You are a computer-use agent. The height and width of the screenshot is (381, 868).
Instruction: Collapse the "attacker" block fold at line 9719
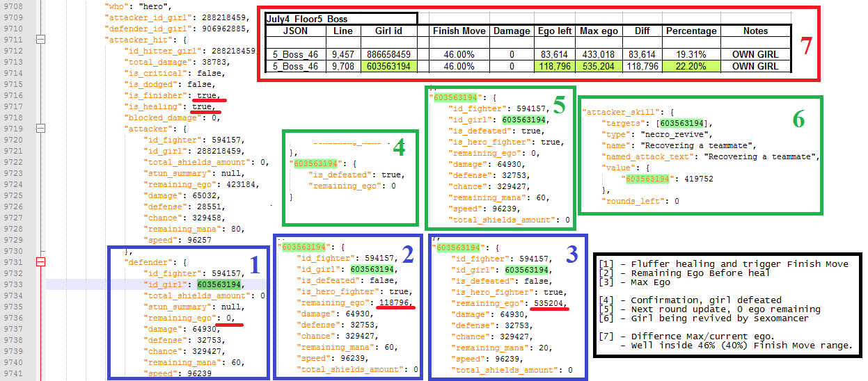pyautogui.click(x=40, y=129)
